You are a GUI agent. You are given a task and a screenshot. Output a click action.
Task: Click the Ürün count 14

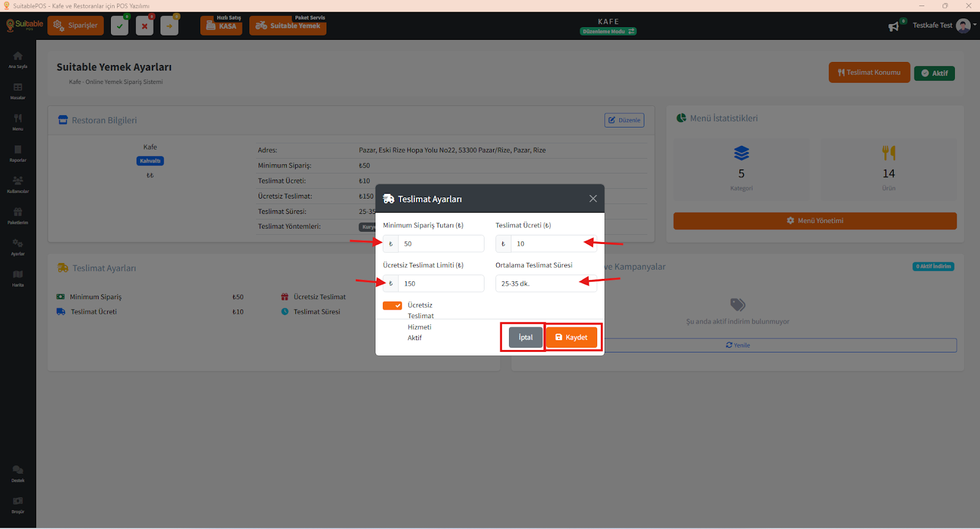889,173
